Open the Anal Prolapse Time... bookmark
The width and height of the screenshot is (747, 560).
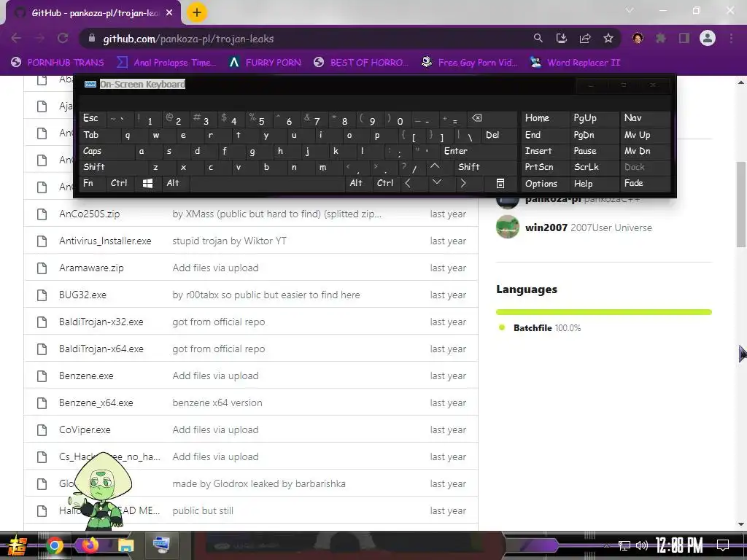(x=167, y=63)
